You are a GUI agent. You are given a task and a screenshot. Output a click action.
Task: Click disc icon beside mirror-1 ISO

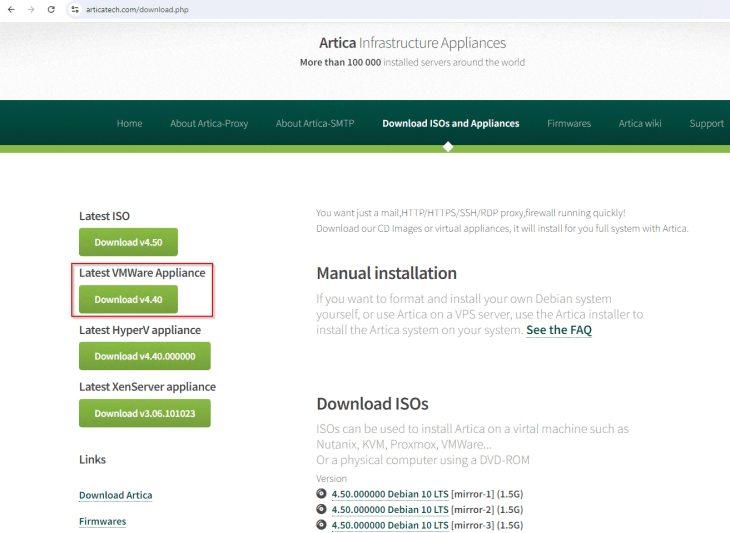[x=322, y=493]
